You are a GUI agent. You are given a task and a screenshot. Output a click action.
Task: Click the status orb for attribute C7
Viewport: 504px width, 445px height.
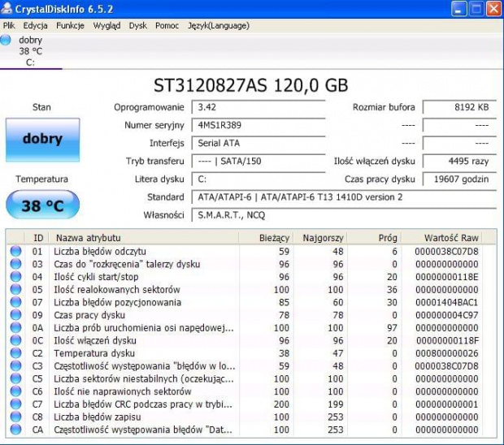(x=15, y=404)
